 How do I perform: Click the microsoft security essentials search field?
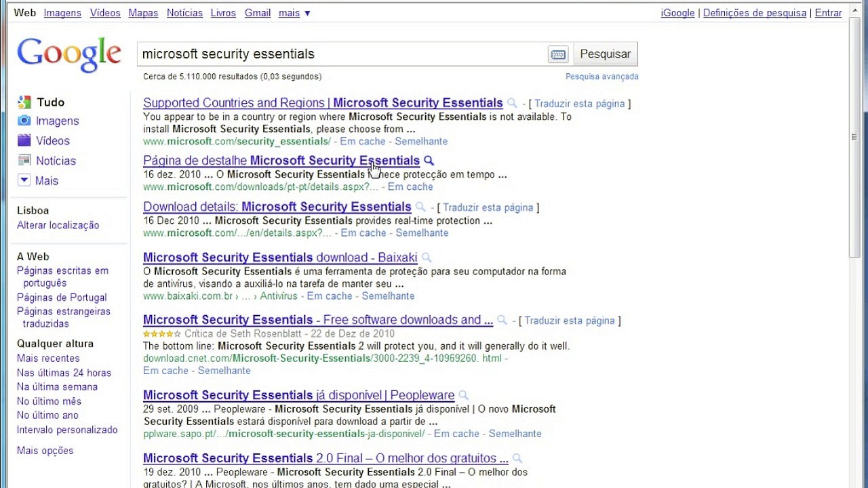pos(342,54)
